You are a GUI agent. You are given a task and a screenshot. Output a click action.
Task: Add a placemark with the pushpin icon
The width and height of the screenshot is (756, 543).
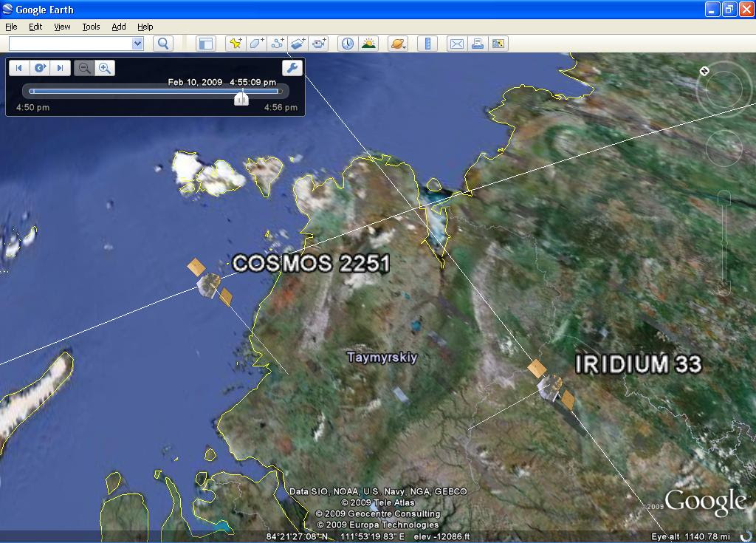coord(236,44)
